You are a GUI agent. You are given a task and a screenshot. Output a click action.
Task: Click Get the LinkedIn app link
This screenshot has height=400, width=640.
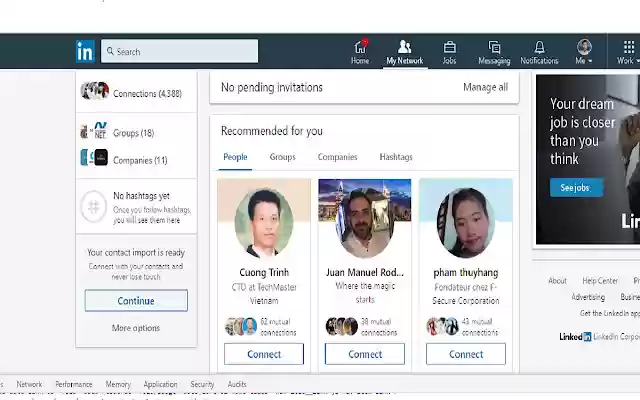coord(610,313)
